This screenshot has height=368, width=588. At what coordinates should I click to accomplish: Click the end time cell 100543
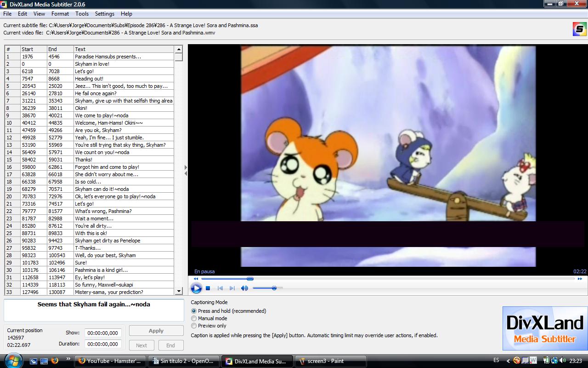[x=60, y=255]
